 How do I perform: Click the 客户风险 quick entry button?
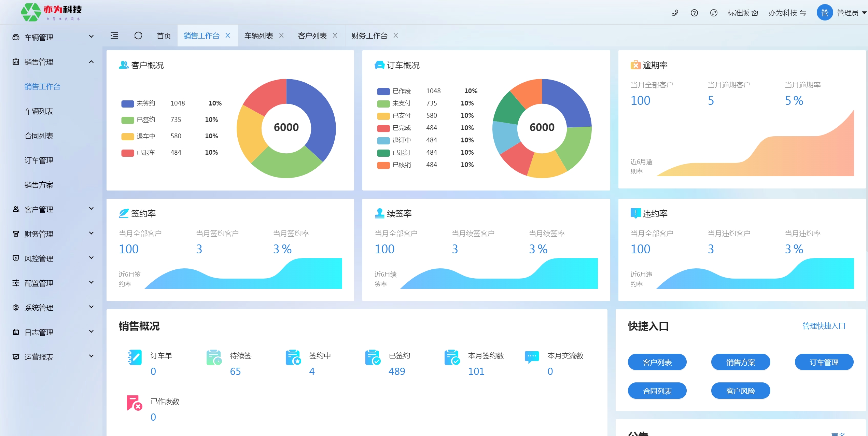coord(740,391)
